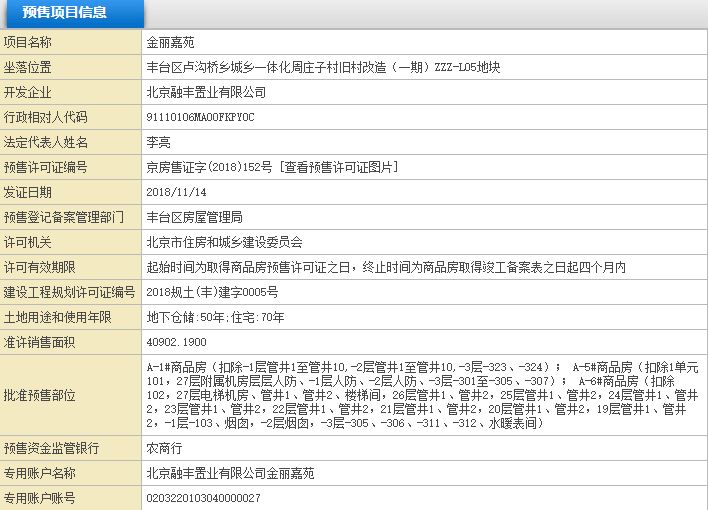709x510 pixels.
Task: Click the 准许销售面积 label
Action: [x=39, y=342]
